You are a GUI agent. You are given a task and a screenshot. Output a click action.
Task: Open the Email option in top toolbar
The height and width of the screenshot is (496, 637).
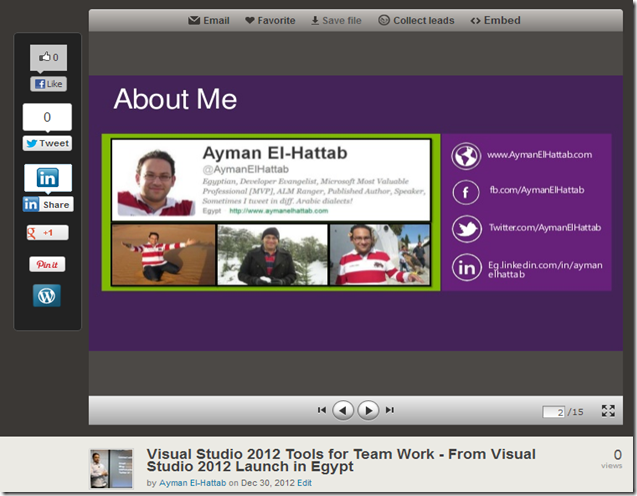click(209, 20)
